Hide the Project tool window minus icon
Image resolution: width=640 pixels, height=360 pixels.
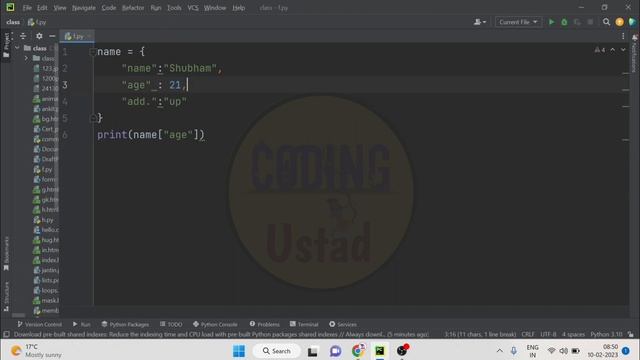point(52,36)
